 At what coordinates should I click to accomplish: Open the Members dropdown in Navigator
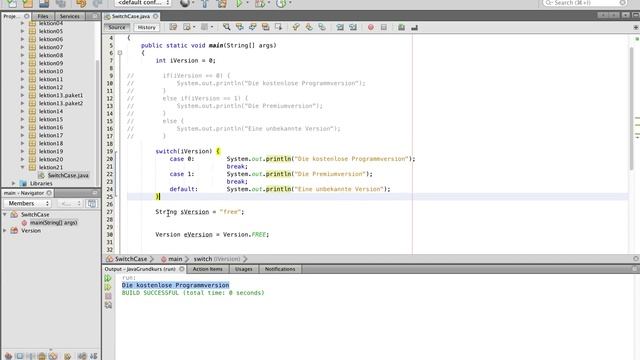pyautogui.click(x=27, y=203)
